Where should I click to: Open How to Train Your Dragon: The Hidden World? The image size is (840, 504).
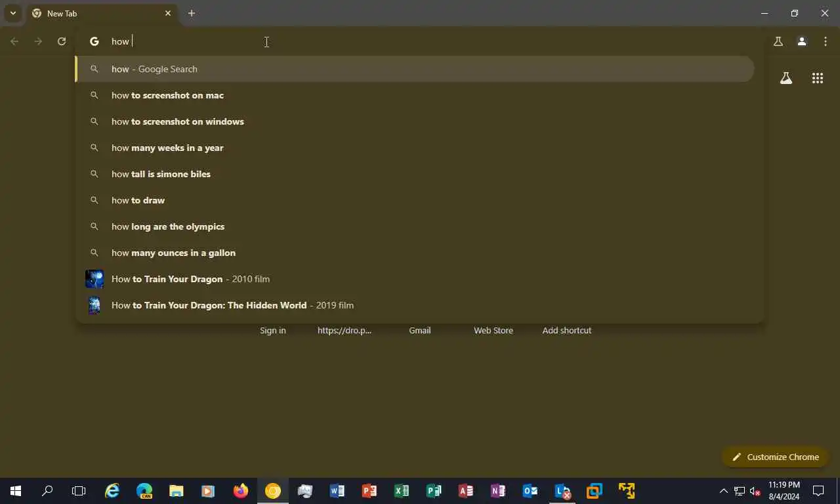(x=415, y=305)
